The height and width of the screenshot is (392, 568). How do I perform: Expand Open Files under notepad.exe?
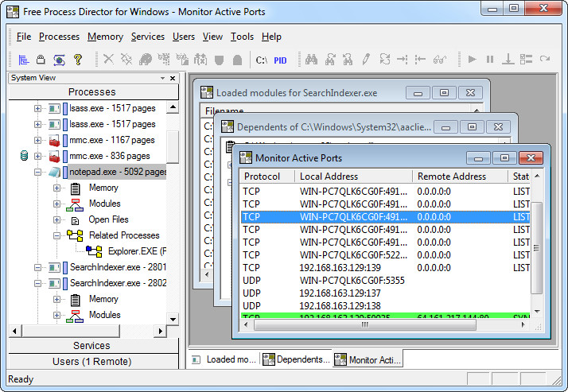[56, 219]
